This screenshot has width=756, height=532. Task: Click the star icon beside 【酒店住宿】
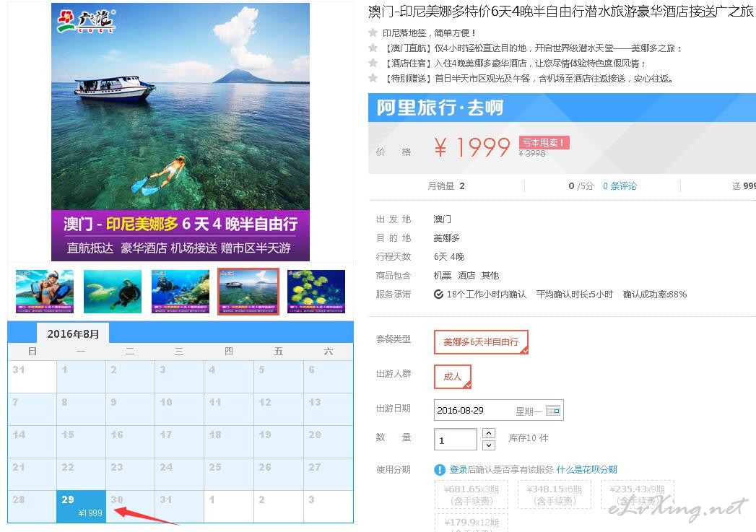tap(373, 63)
